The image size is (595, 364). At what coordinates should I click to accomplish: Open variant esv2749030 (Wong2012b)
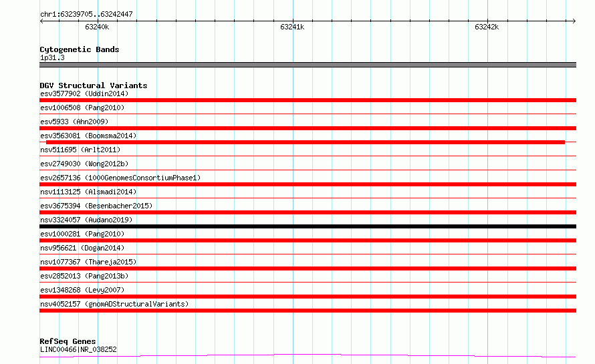point(84,164)
